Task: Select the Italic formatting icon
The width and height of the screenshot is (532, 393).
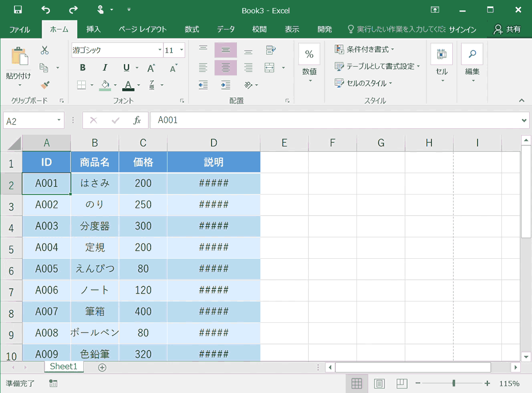Action: [105, 67]
